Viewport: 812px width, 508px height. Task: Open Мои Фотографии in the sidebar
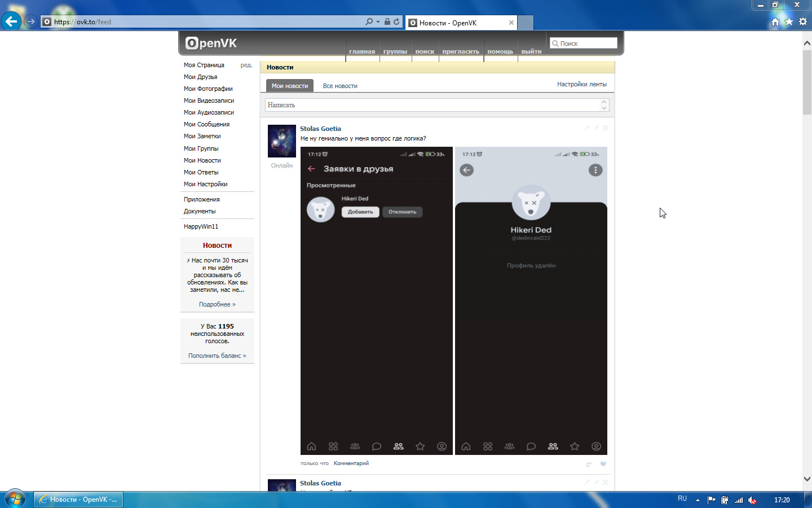tap(208, 89)
